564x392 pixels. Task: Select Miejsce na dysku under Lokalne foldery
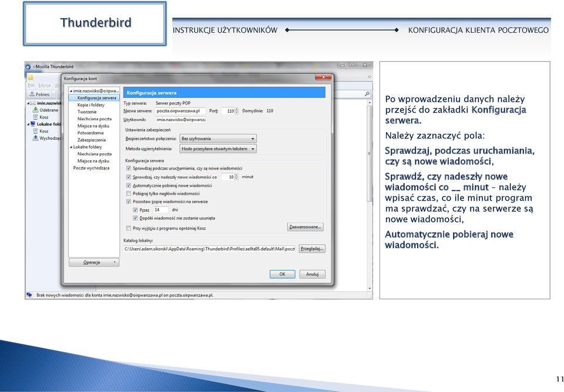(x=93, y=161)
